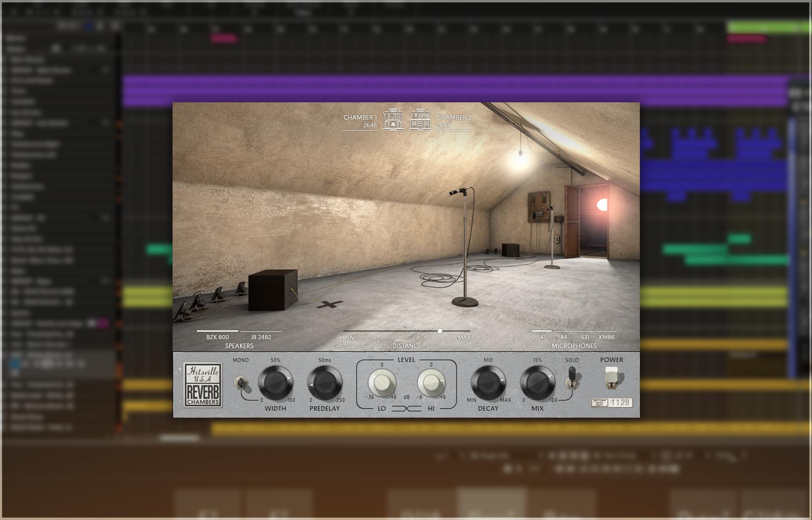Switch to Chamber 1 2648 label

[x=359, y=121]
